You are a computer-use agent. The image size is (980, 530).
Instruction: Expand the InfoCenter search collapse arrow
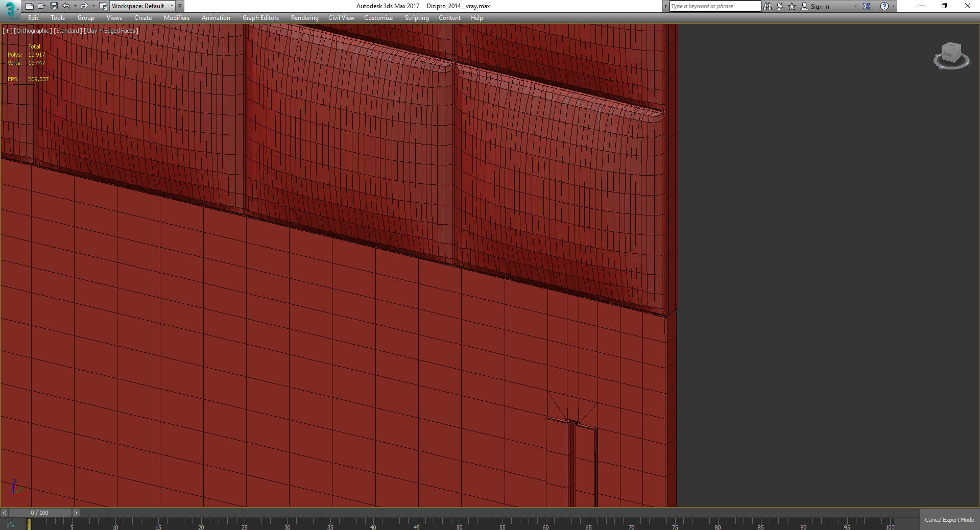pyautogui.click(x=665, y=6)
